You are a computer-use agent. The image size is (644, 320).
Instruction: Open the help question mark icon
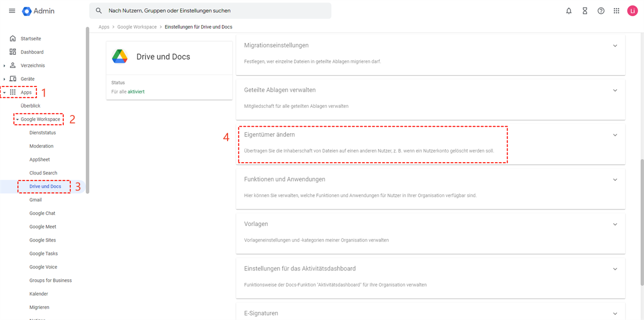point(601,11)
